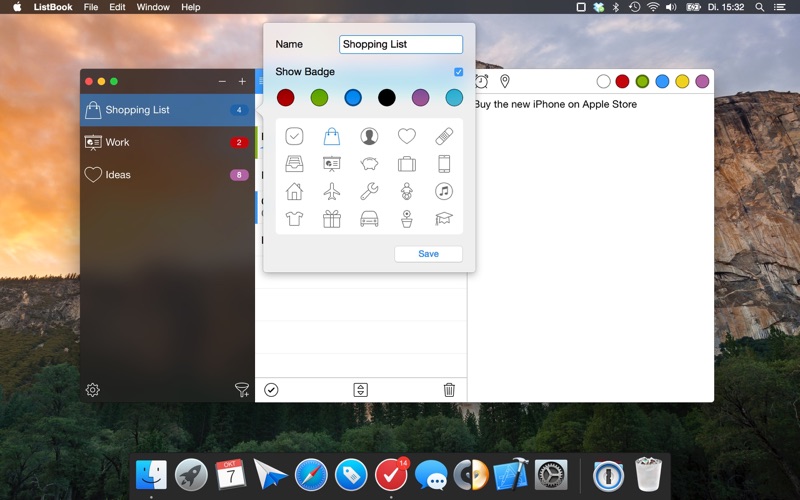Click the sort up-down stepper icon
The height and width of the screenshot is (500, 800).
pos(360,390)
